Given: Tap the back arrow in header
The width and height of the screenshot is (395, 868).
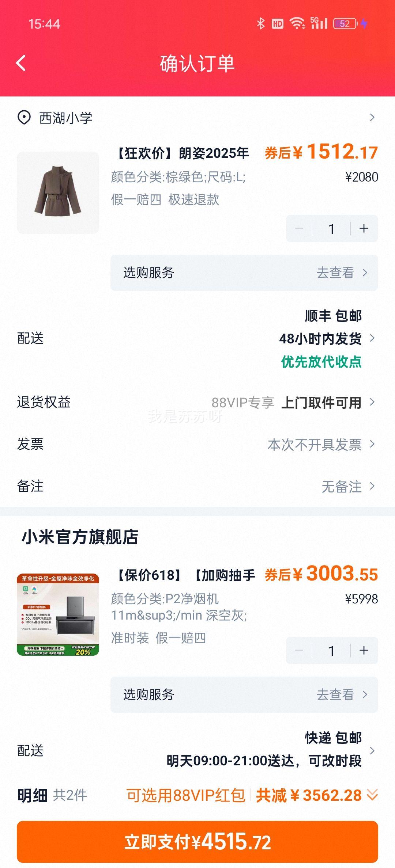Looking at the screenshot, I should tap(21, 63).
